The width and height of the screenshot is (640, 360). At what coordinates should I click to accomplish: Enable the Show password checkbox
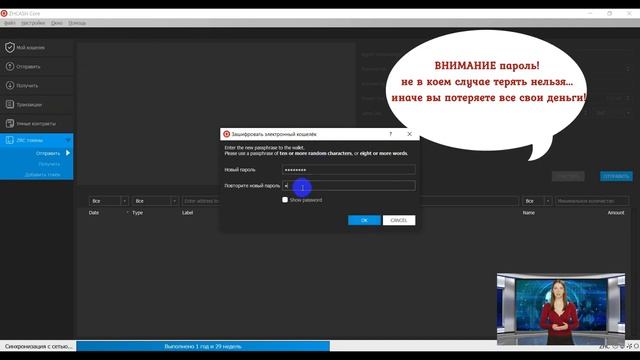coord(285,200)
